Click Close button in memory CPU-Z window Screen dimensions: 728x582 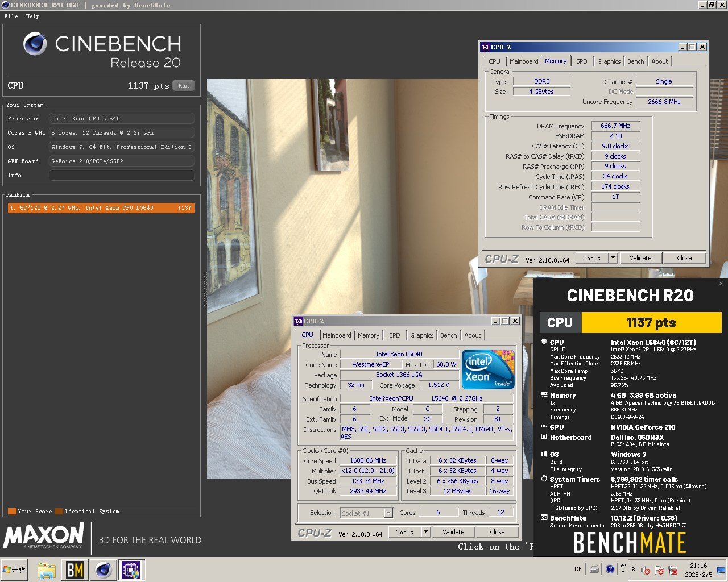click(x=684, y=258)
